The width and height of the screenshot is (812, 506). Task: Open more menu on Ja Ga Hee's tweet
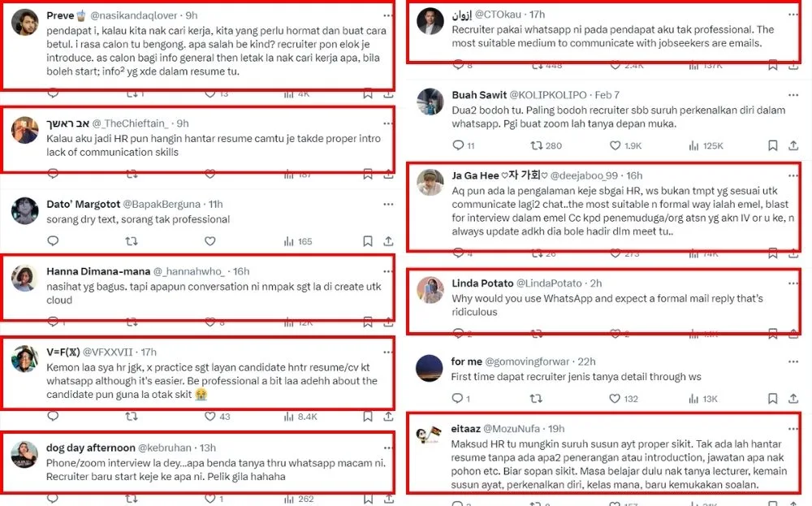click(793, 175)
